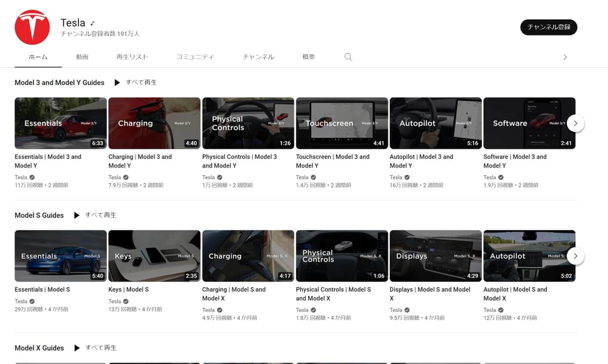This screenshot has width=608, height=364.
Task: Play all Model 3 and Model Y Guides
Action: (135, 83)
